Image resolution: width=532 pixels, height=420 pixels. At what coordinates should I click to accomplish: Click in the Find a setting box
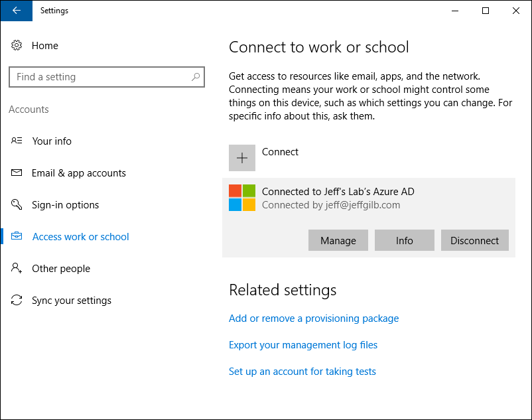click(107, 77)
